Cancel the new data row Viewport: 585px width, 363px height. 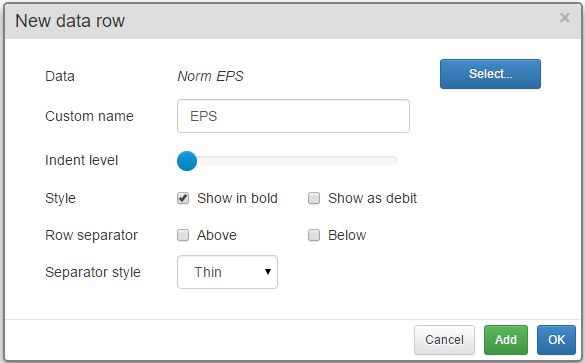pyautogui.click(x=444, y=340)
